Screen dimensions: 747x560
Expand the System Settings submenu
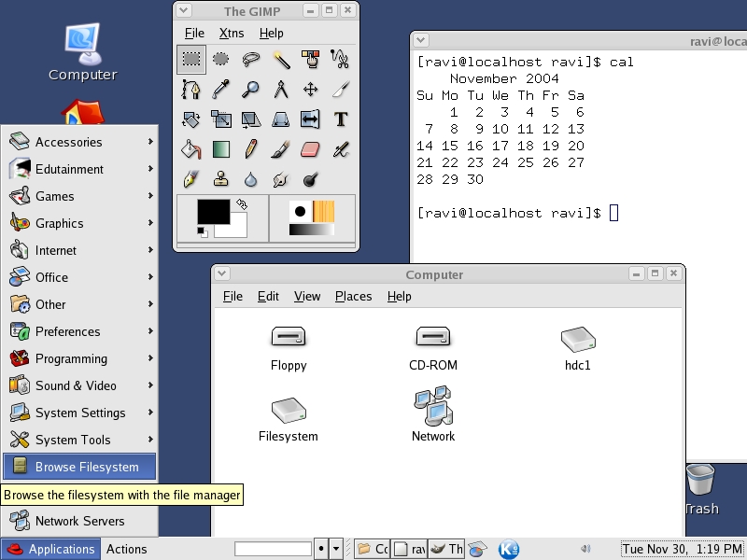(x=80, y=413)
